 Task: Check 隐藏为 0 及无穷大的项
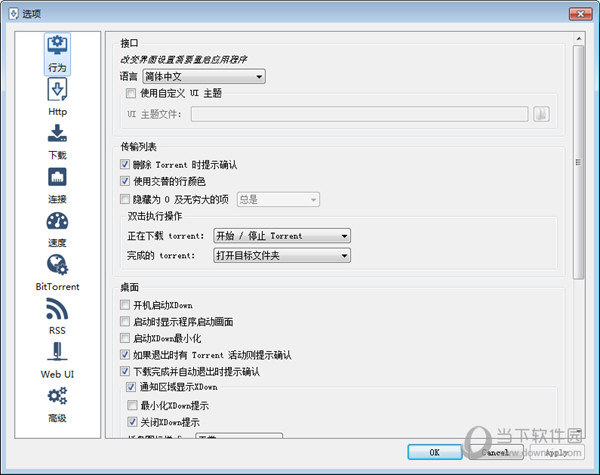(125, 199)
